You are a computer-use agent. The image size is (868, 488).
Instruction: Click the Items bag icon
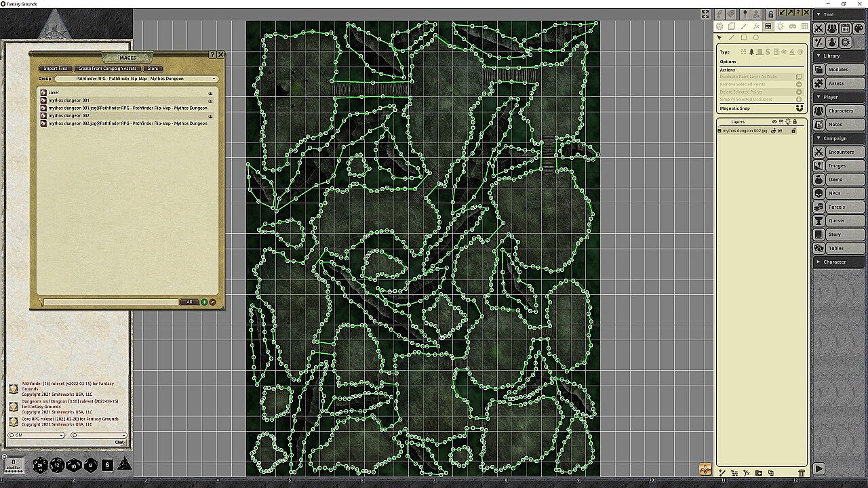(819, 180)
